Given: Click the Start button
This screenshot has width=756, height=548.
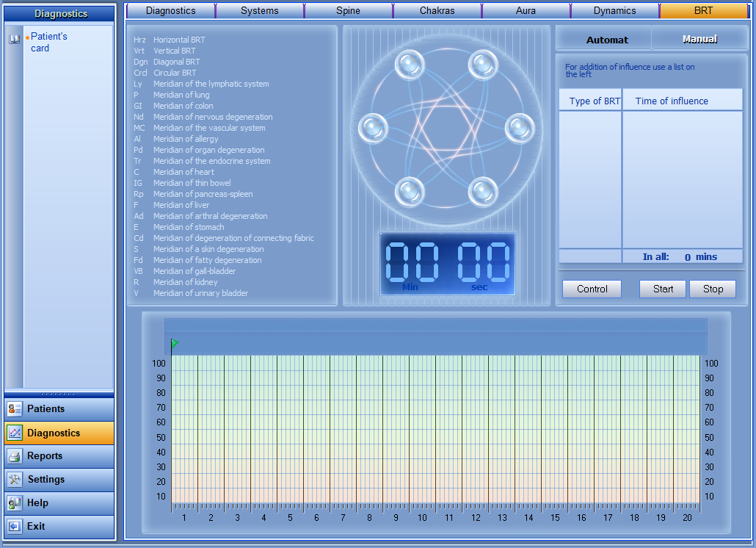Looking at the screenshot, I should (x=663, y=289).
